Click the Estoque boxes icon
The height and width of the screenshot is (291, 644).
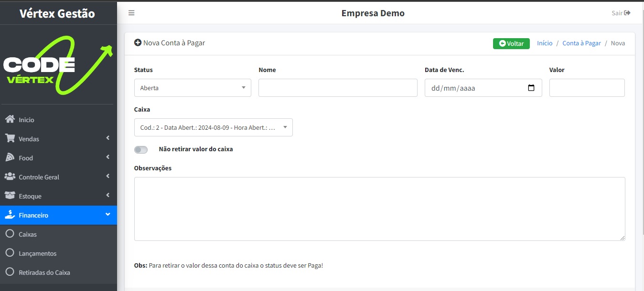(x=10, y=196)
